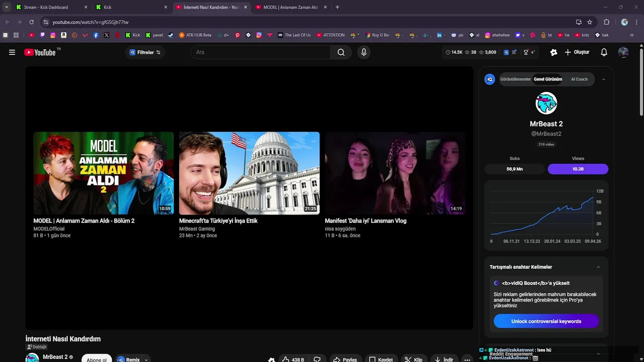644x362 pixels.
Task: Switch to the Stream - Kick Dashboard tab
Action: (x=51, y=7)
